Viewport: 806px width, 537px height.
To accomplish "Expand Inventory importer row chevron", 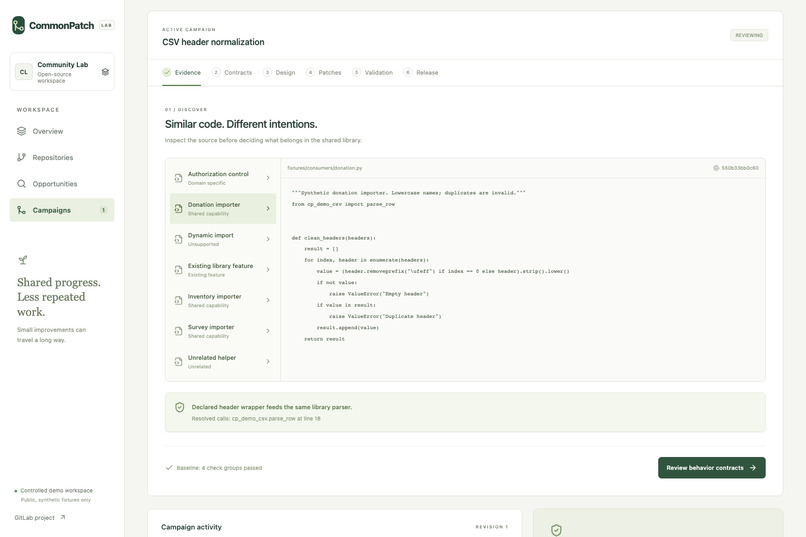I will pyautogui.click(x=268, y=300).
